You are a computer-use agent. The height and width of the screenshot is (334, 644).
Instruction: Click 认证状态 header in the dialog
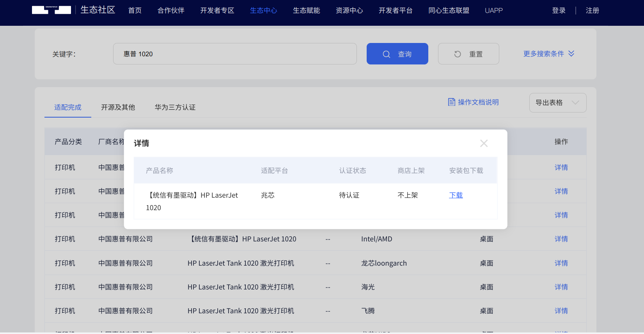coord(353,171)
